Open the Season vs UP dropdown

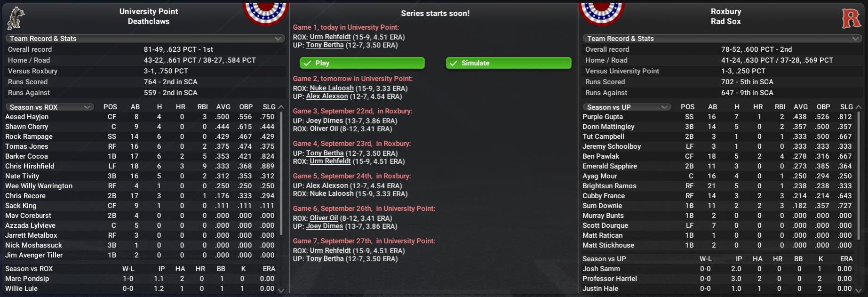coord(626,107)
